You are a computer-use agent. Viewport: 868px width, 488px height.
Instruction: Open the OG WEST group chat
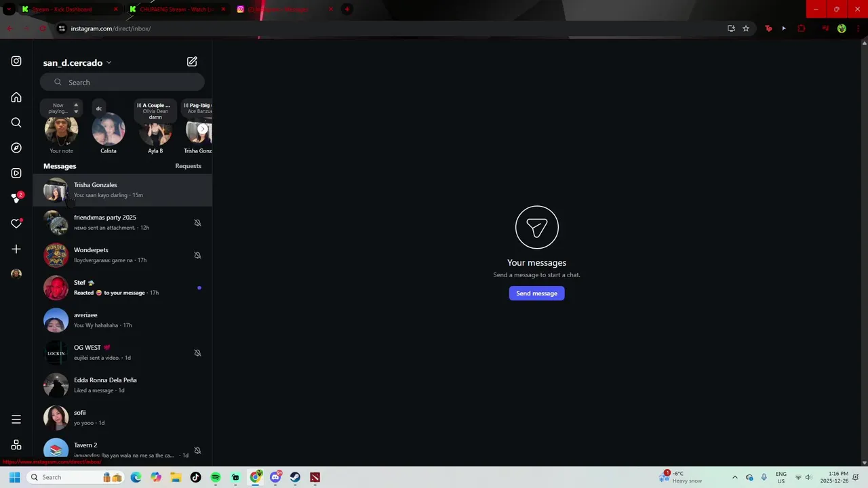pos(122,352)
